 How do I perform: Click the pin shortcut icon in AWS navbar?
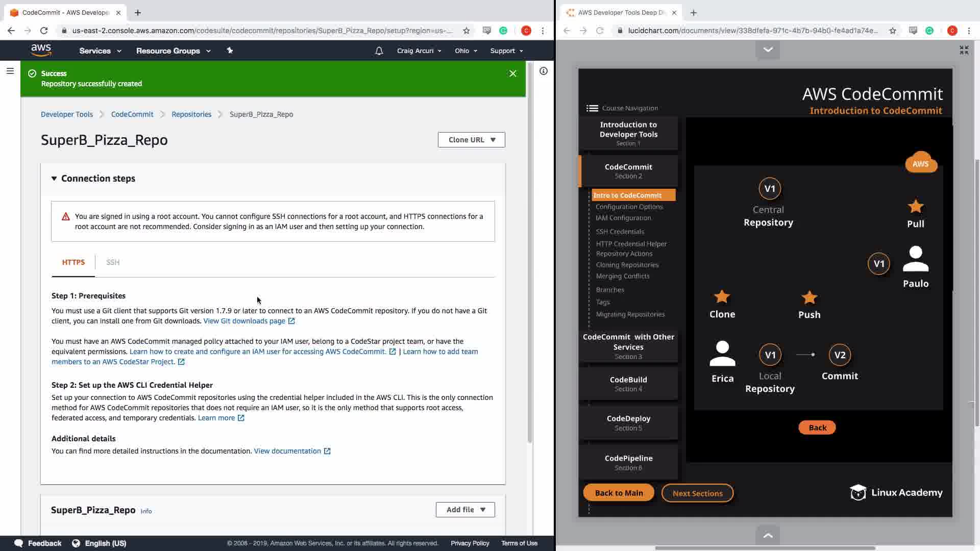(x=230, y=51)
